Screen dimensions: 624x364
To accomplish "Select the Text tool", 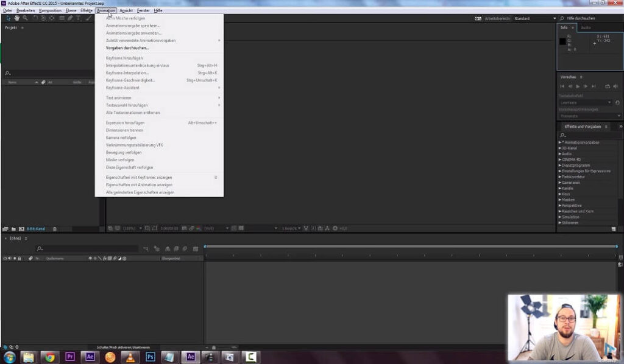I will (x=79, y=18).
